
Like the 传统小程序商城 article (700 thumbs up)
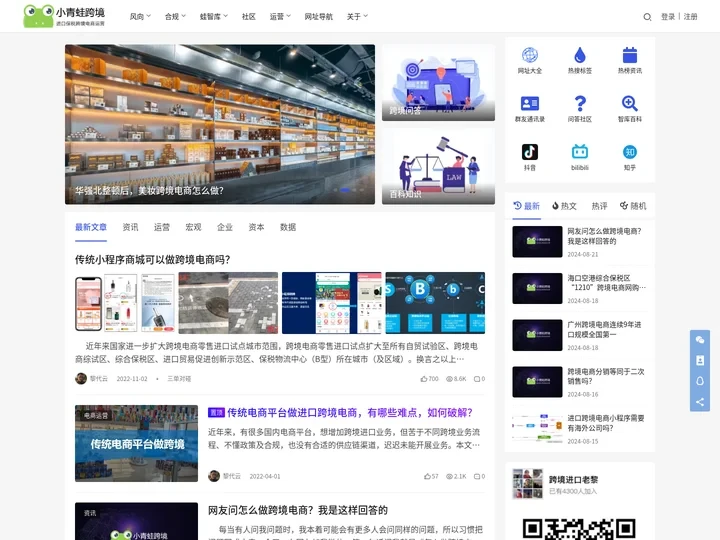pyautogui.click(x=429, y=379)
